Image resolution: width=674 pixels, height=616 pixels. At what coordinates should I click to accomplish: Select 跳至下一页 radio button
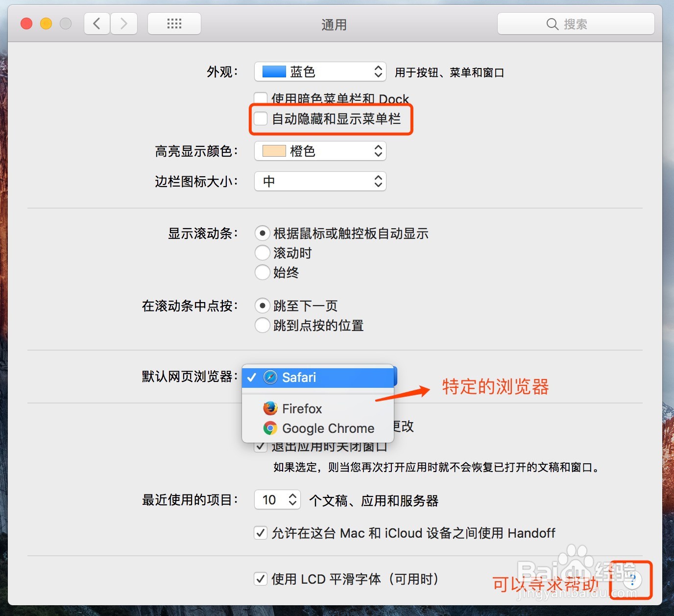(263, 306)
